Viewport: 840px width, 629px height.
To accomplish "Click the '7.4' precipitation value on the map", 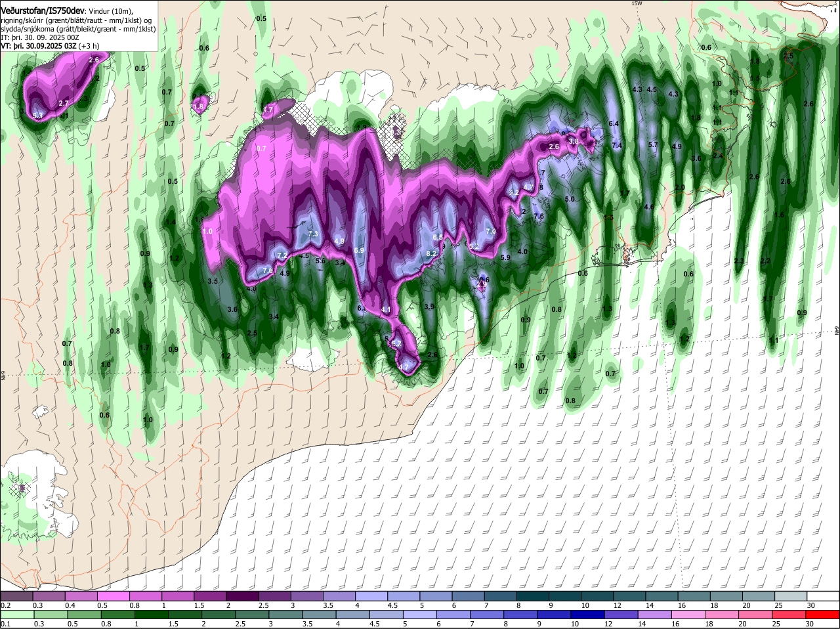I will (617, 145).
